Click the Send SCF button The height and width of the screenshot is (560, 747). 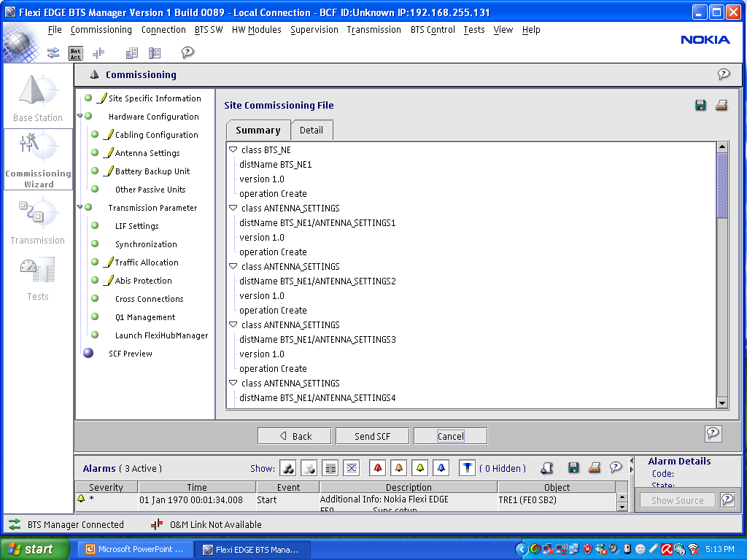pyautogui.click(x=372, y=436)
